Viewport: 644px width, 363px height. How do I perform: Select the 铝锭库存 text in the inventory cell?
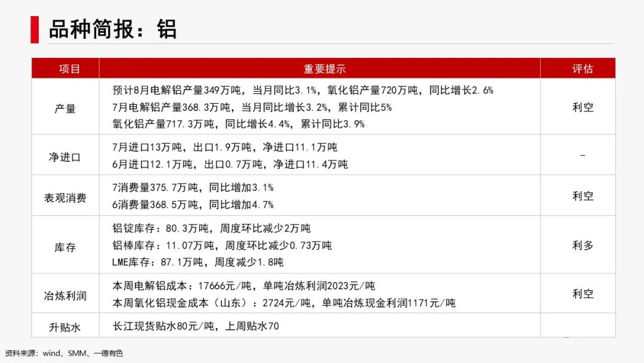[132, 228]
